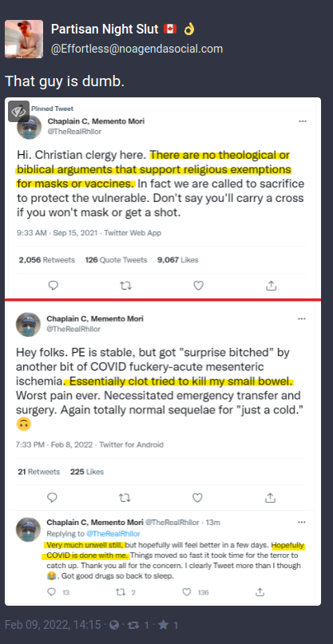Toggle media visibility with the eye-slash icon

(18, 111)
